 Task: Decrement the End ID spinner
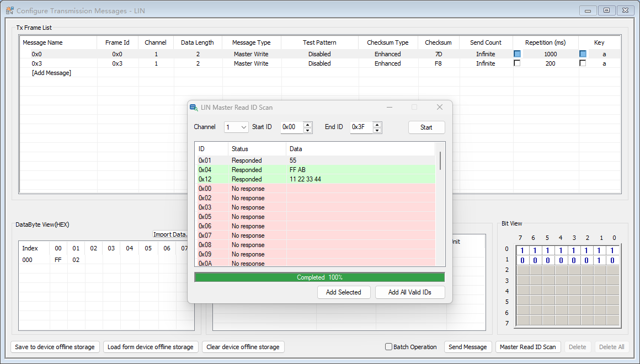pyautogui.click(x=377, y=131)
